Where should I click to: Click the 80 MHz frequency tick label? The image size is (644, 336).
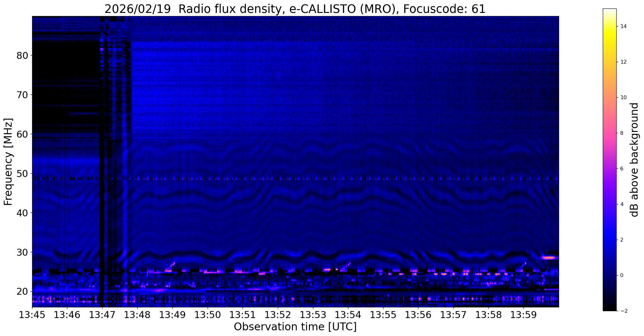pyautogui.click(x=22, y=55)
